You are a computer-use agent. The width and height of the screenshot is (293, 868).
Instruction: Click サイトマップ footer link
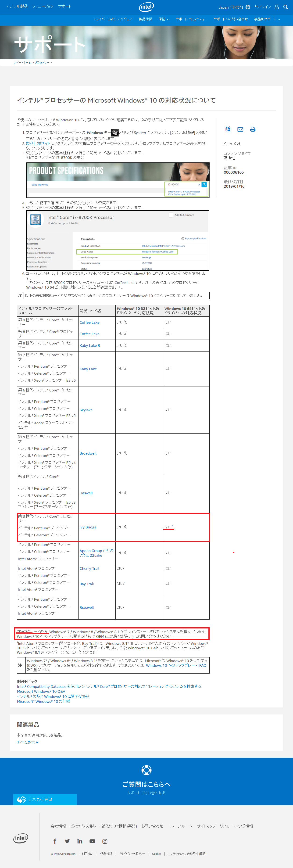point(206,826)
